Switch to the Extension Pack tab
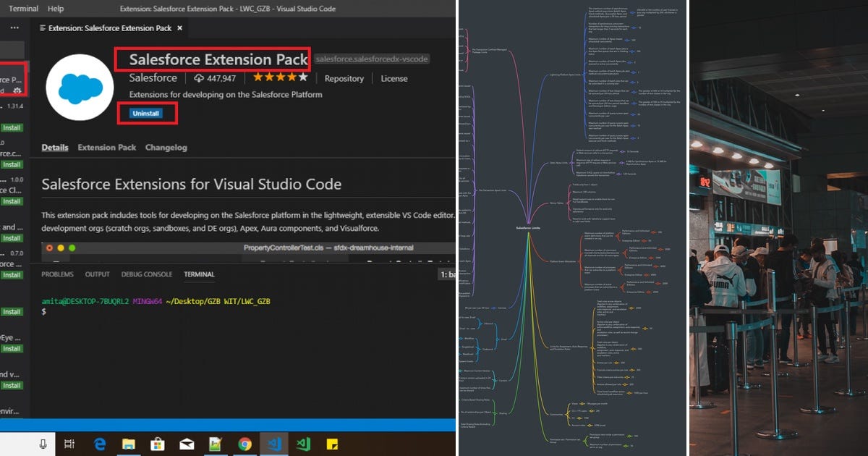The width and height of the screenshot is (868, 456). tap(107, 147)
